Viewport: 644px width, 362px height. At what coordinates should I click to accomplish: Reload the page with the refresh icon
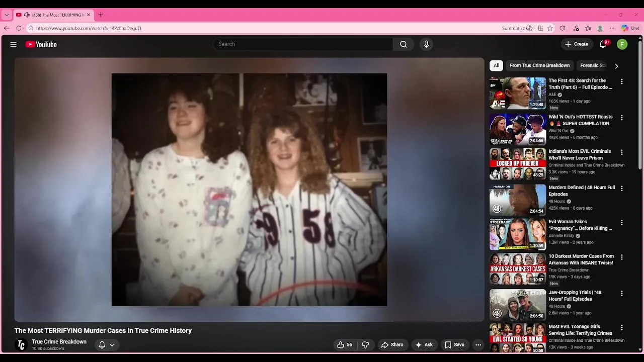click(x=19, y=28)
